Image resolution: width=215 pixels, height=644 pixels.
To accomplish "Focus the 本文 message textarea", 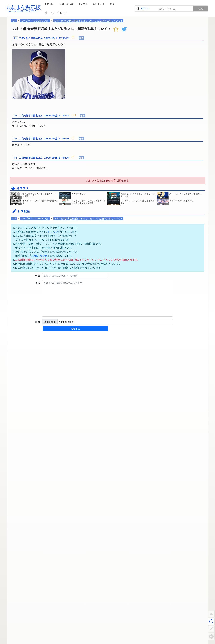I will [x=107, y=298].
